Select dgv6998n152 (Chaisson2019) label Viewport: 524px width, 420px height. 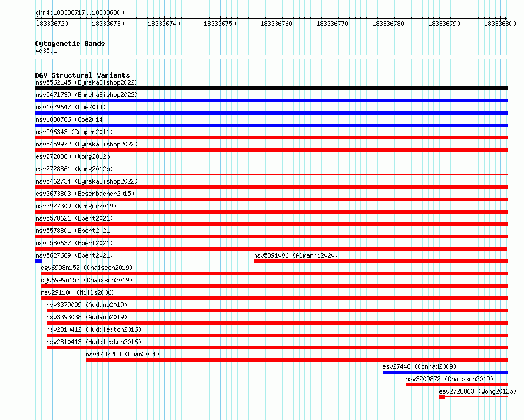coord(87,268)
